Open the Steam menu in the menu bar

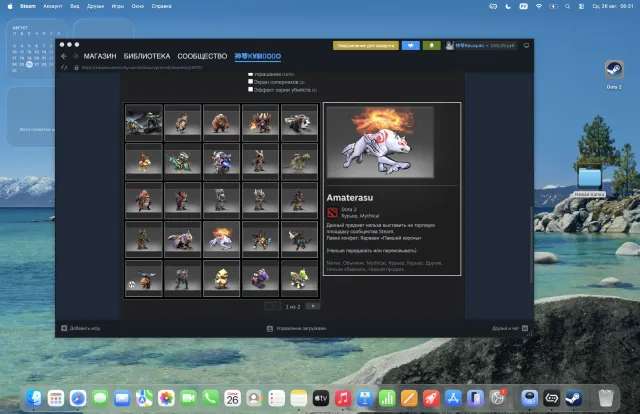28,6
